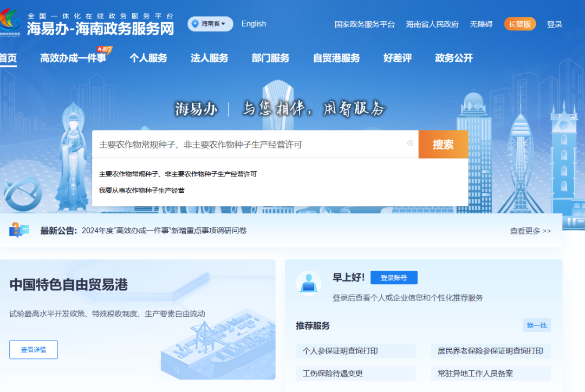585x392 pixels.
Task: Open the 自贸港服务 menu
Action: (x=336, y=58)
